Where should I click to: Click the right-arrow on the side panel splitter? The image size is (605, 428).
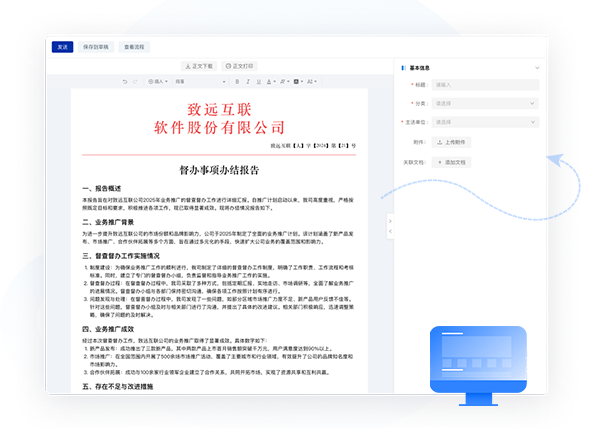[390, 221]
